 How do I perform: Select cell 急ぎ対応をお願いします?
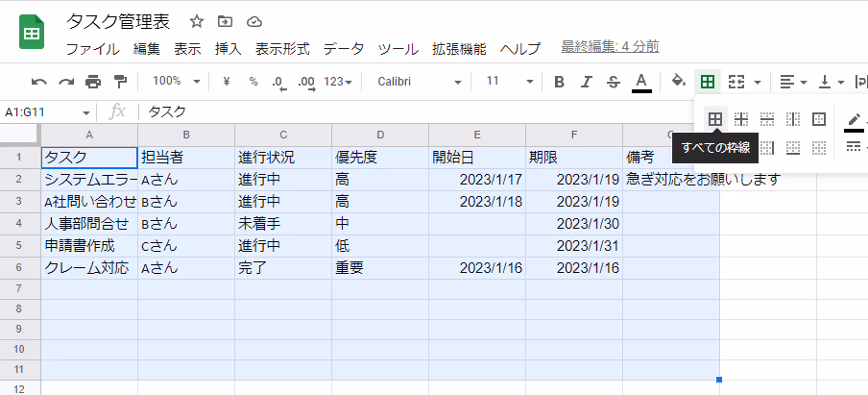[671, 180]
